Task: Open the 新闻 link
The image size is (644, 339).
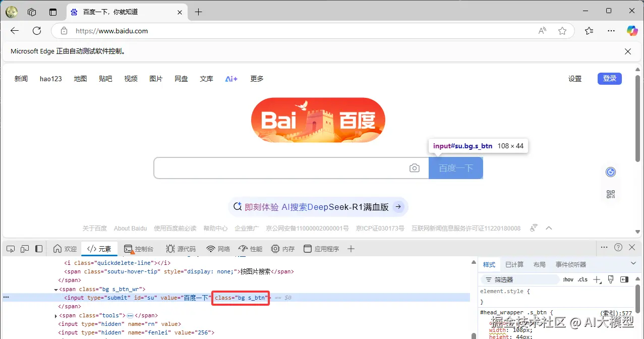Action: (x=21, y=79)
